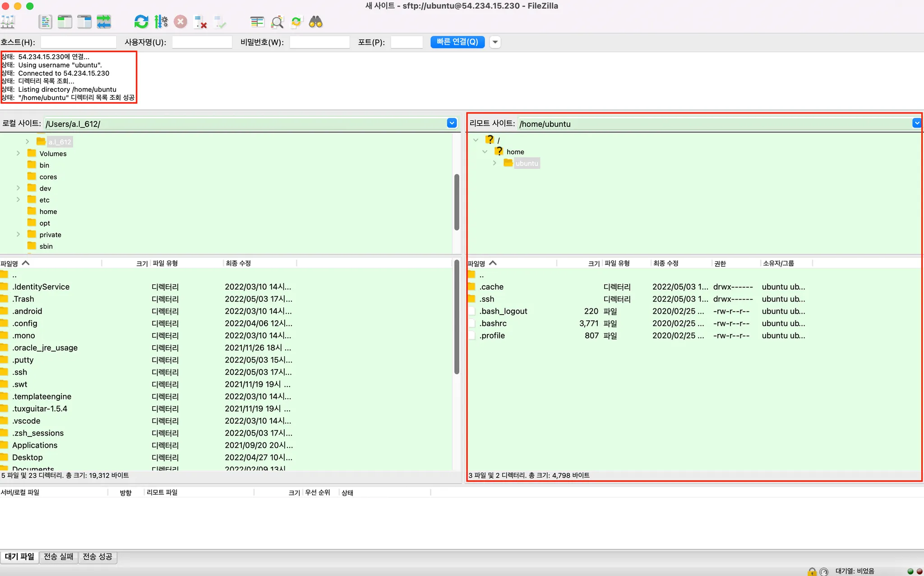Click the 호스트(H) input field
Image resolution: width=924 pixels, height=576 pixels.
79,42
